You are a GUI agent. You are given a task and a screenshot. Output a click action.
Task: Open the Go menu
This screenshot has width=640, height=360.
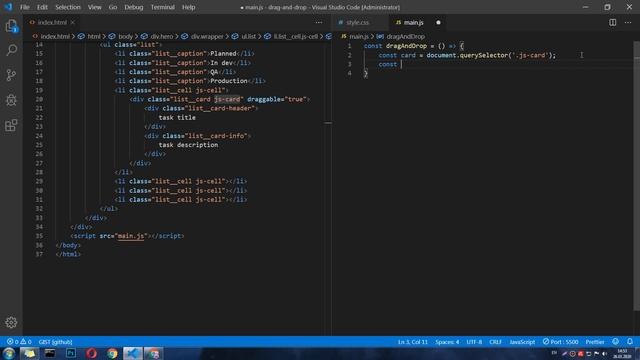coord(113,7)
